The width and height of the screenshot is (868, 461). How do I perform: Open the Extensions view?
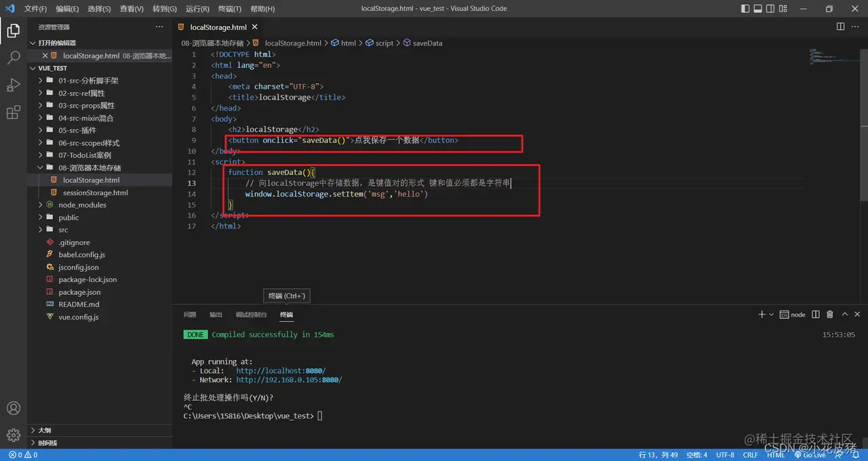coord(13,113)
